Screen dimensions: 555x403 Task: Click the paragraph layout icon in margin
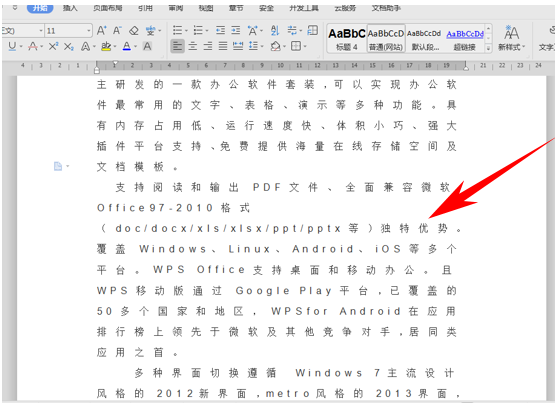tap(58, 166)
